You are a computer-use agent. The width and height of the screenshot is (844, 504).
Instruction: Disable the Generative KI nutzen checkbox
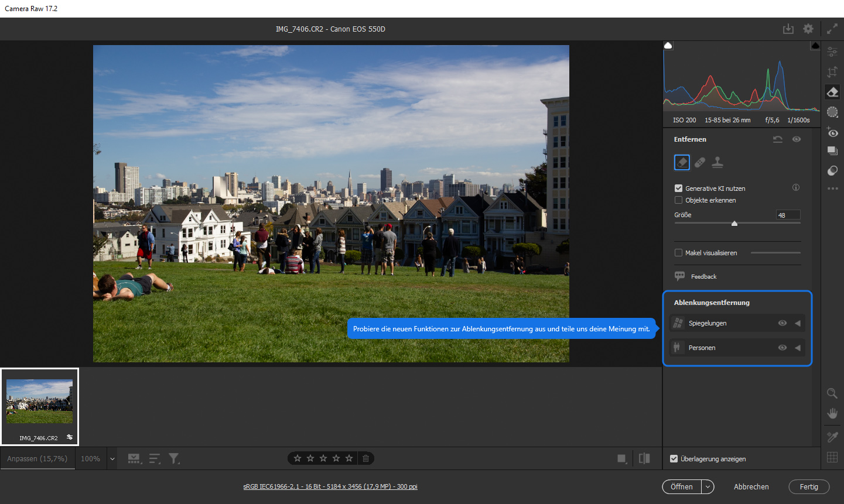(x=678, y=188)
